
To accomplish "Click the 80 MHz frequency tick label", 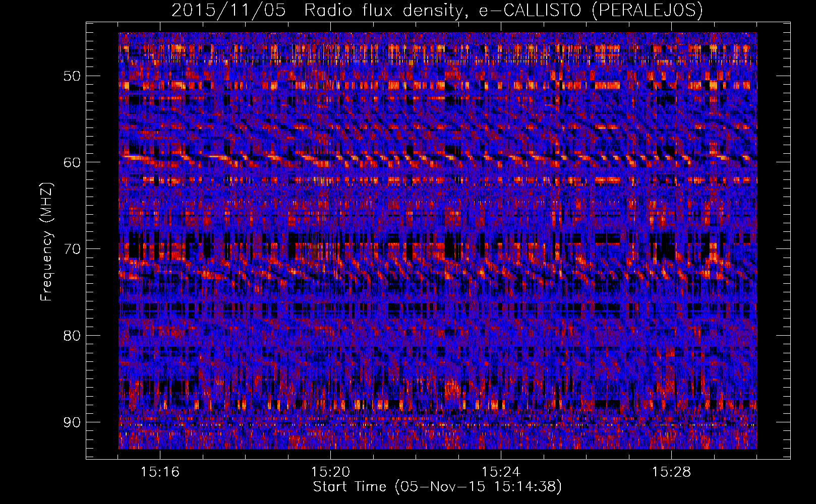I will 72,336.
